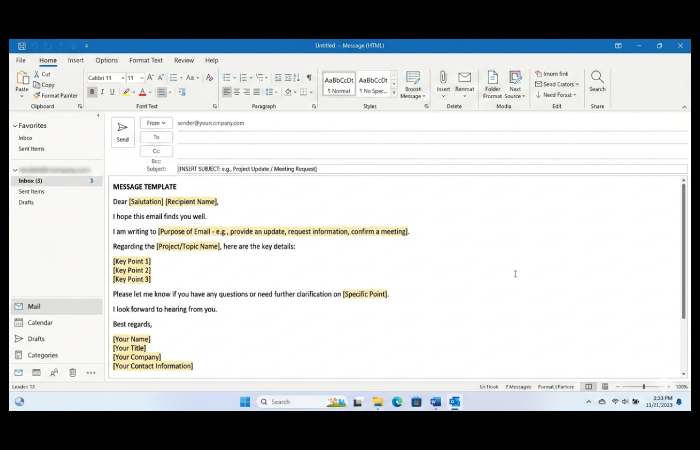Click the trash icon in the bottom bar

coord(72,372)
